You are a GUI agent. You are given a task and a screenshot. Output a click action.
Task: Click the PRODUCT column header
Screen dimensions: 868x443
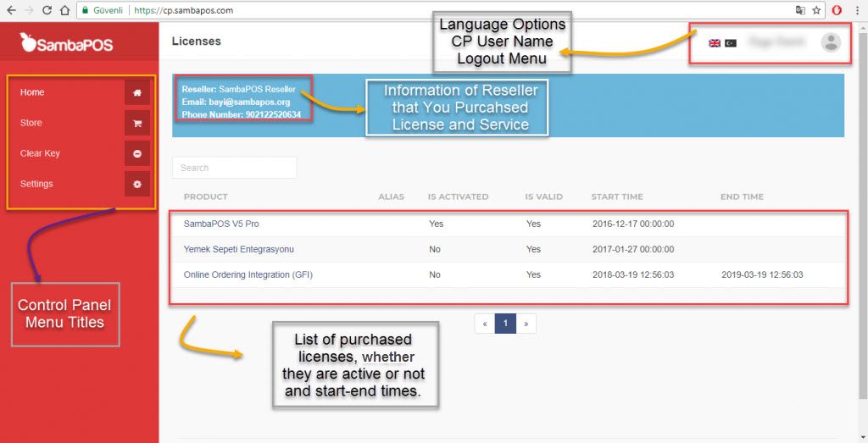[x=205, y=197]
